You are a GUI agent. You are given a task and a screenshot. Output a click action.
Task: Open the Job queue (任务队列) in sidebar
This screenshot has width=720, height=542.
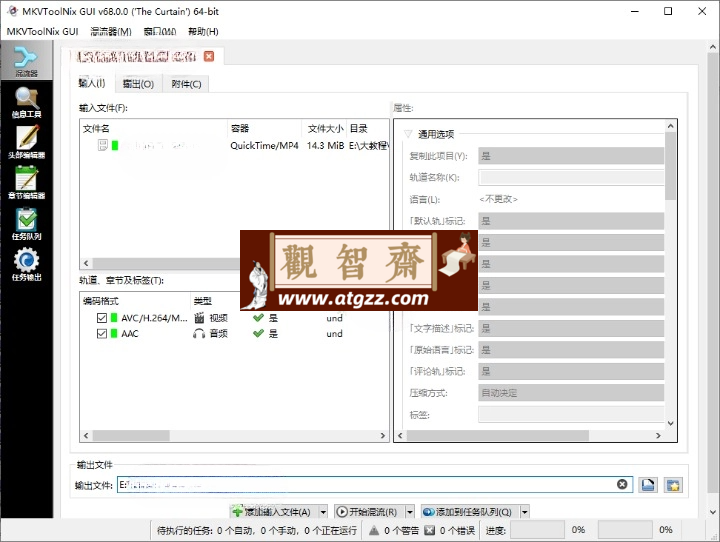[26, 224]
